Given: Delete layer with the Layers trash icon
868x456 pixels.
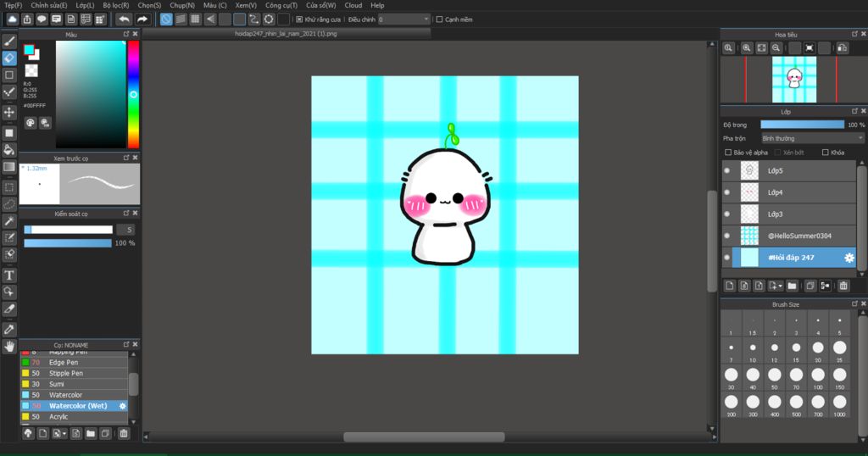Looking at the screenshot, I should pyautogui.click(x=843, y=286).
